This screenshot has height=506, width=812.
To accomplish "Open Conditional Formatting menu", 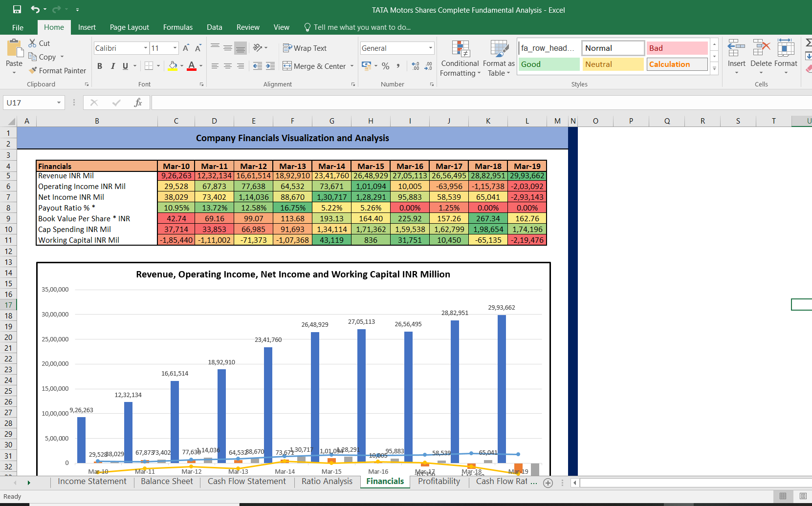I will [x=460, y=58].
